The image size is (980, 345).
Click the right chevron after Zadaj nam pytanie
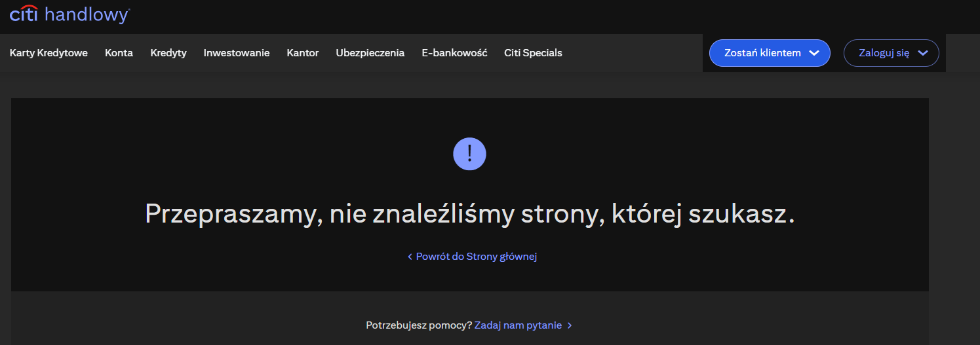click(570, 325)
